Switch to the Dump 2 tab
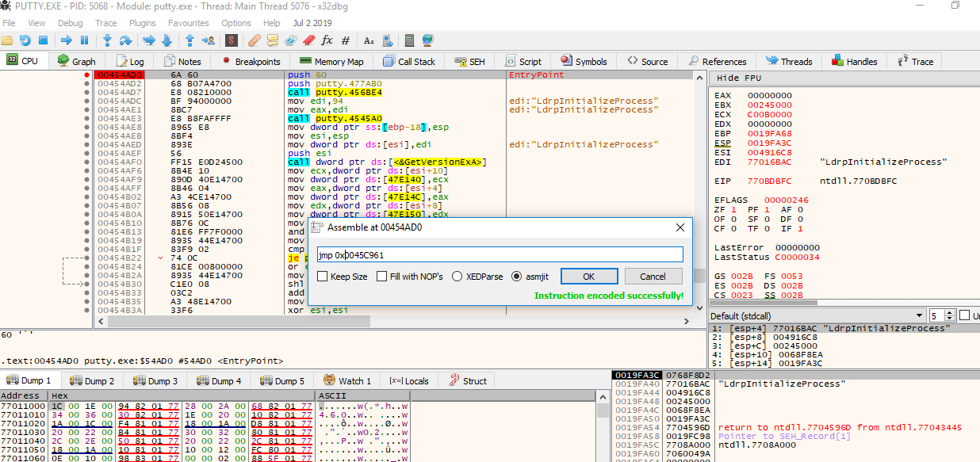This screenshot has height=462, width=980. click(x=92, y=380)
